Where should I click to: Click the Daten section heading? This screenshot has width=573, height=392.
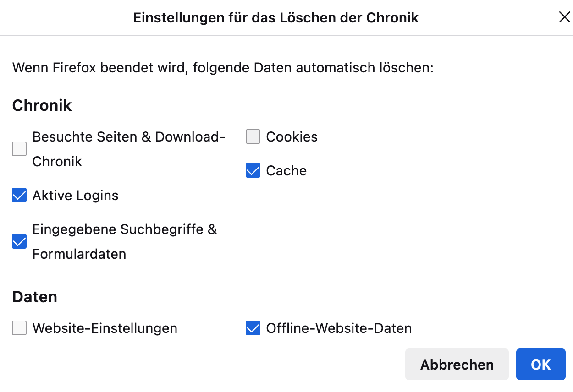(34, 297)
